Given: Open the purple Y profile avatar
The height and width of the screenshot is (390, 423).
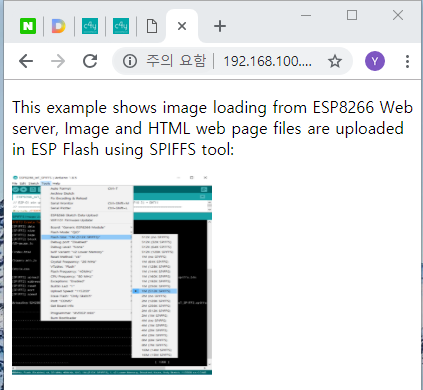Looking at the screenshot, I should point(375,61).
